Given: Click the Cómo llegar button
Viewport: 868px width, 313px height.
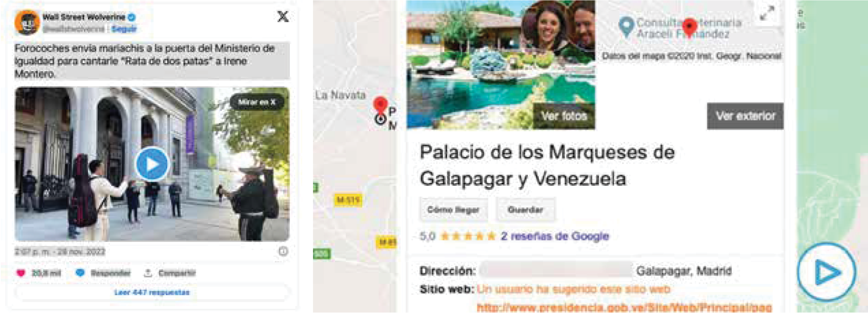Looking at the screenshot, I should pyautogui.click(x=453, y=210).
